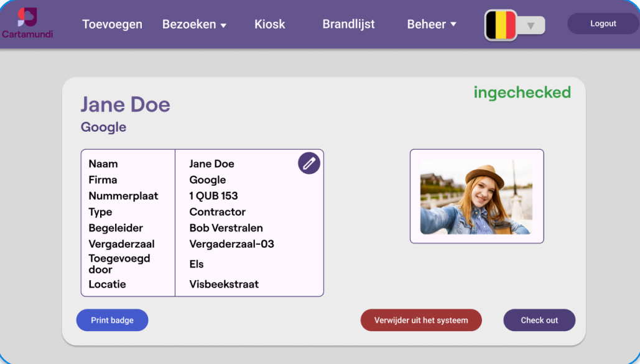Click the Visbeekstraat location value

click(x=224, y=284)
